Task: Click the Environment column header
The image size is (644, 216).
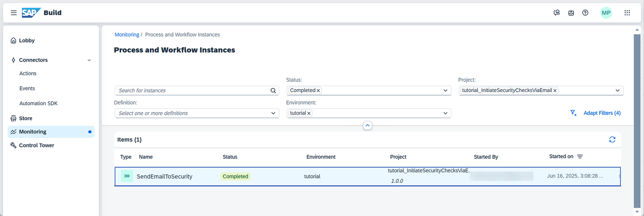Action: click(x=321, y=157)
